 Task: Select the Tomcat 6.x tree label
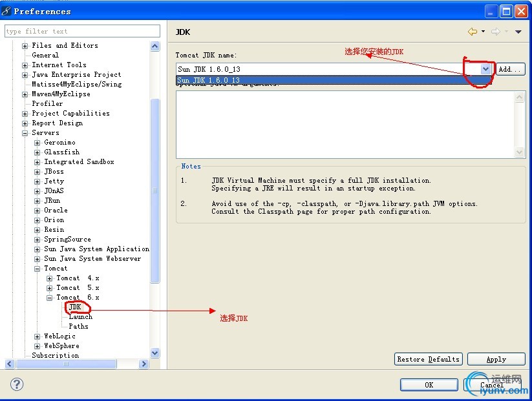(x=78, y=297)
